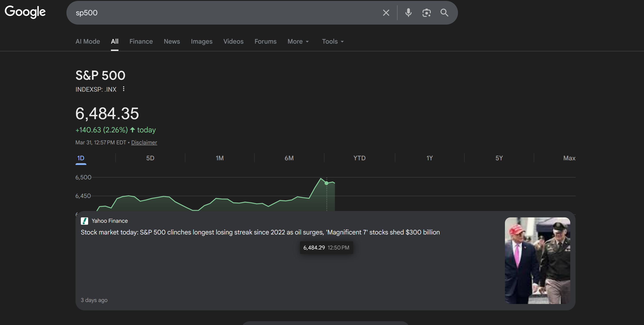Click into the sp500 search field

coord(225,13)
